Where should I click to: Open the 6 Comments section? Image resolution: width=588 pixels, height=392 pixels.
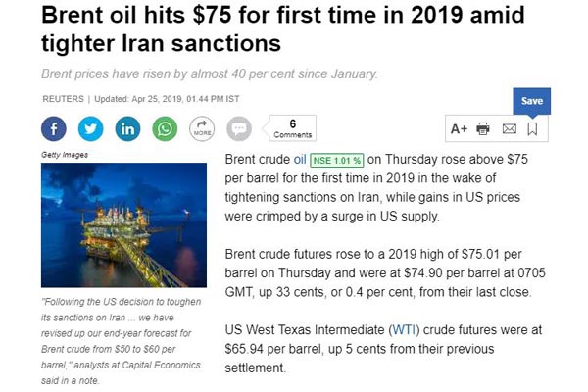click(x=292, y=128)
